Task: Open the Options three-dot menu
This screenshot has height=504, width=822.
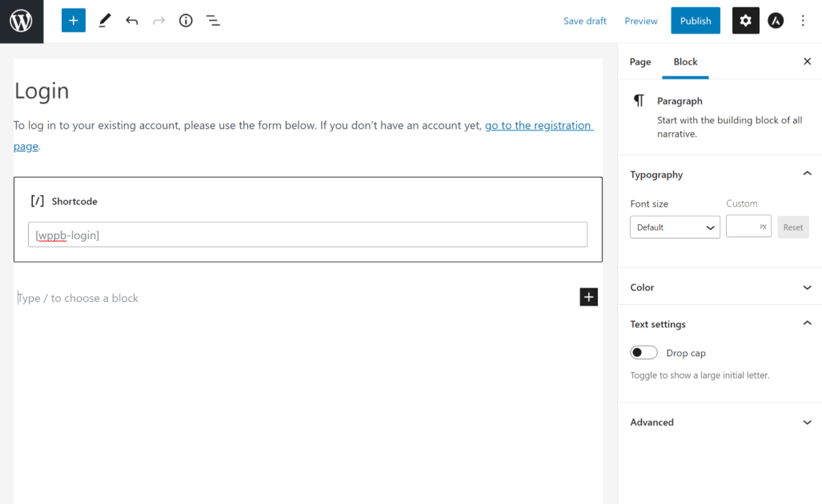Action: tap(803, 21)
